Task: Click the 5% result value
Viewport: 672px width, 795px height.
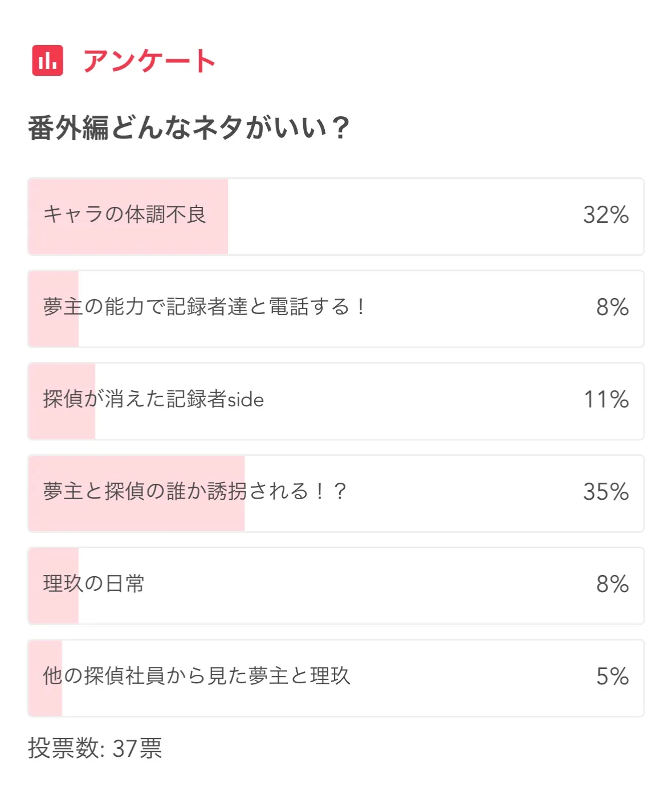Action: tap(612, 677)
